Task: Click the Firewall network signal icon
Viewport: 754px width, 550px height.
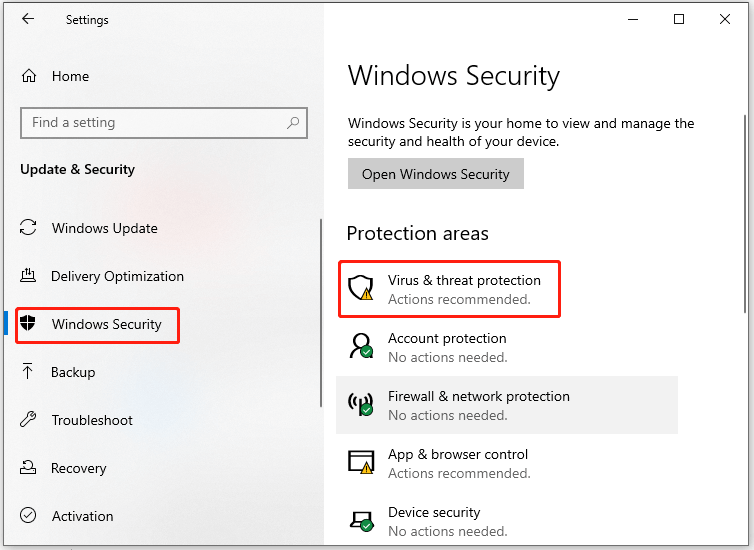Action: 361,404
